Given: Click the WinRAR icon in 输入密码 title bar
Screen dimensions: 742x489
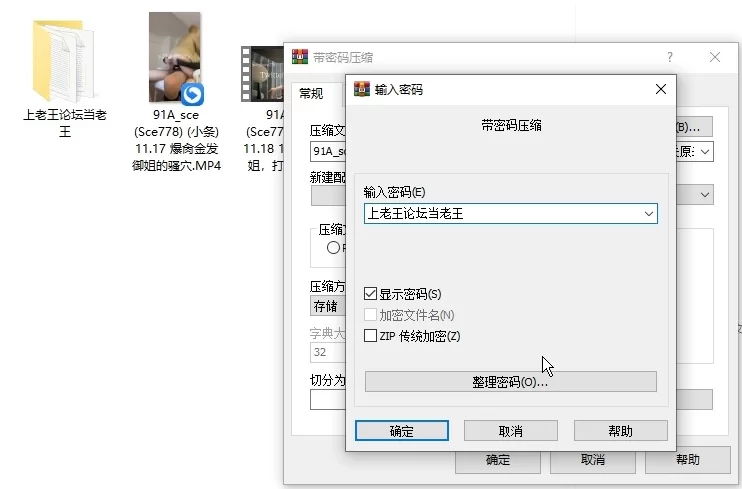Looking at the screenshot, I should 362,89.
